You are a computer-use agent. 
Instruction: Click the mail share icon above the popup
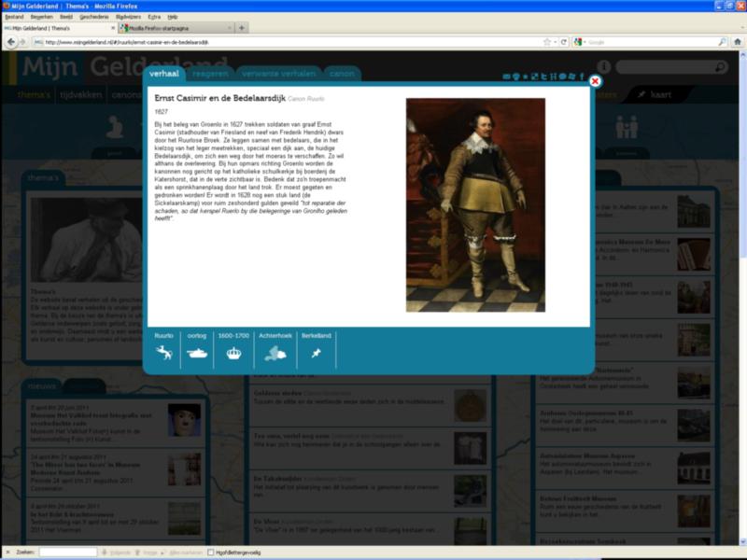point(506,77)
